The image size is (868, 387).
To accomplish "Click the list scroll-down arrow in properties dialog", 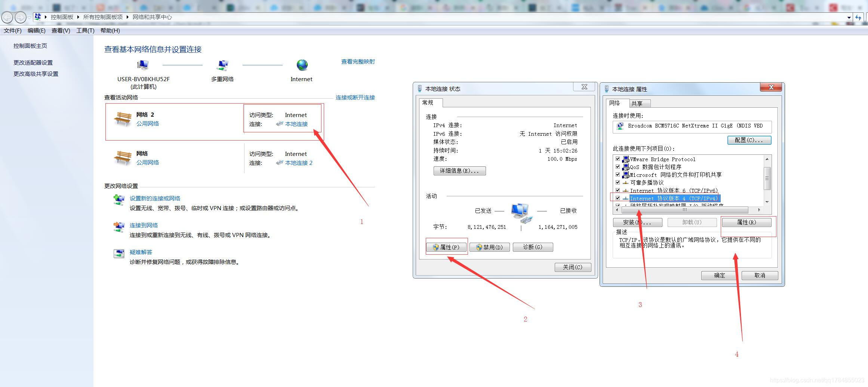I will [767, 202].
